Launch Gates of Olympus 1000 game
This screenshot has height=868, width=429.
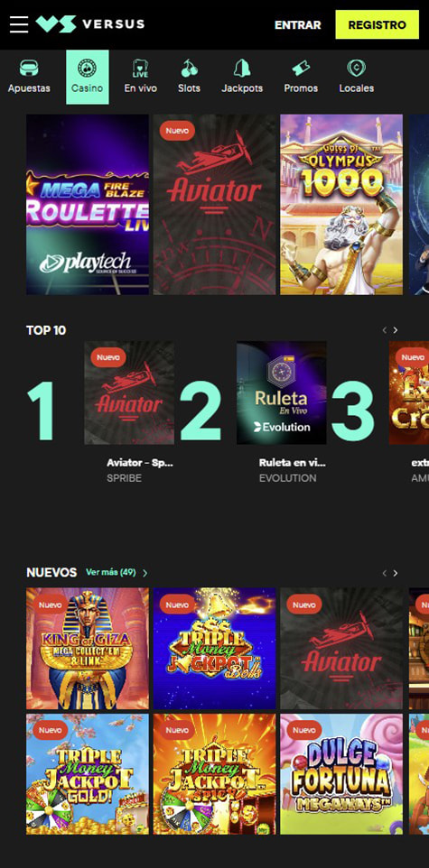[341, 204]
